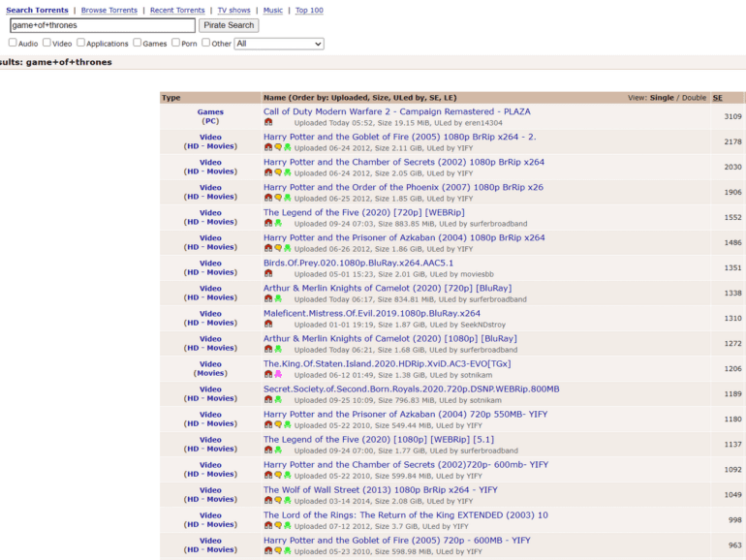Click the Pirate Search button
This screenshot has width=746, height=560.
[229, 25]
